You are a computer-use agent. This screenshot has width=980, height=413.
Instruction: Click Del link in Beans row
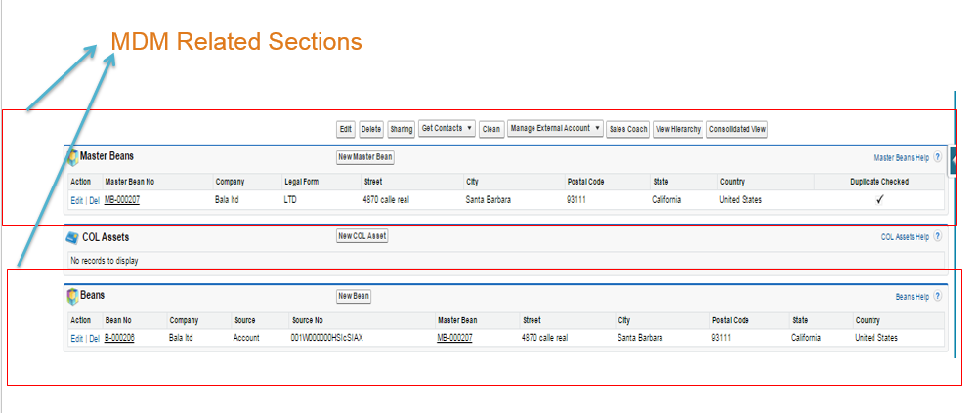coord(94,338)
